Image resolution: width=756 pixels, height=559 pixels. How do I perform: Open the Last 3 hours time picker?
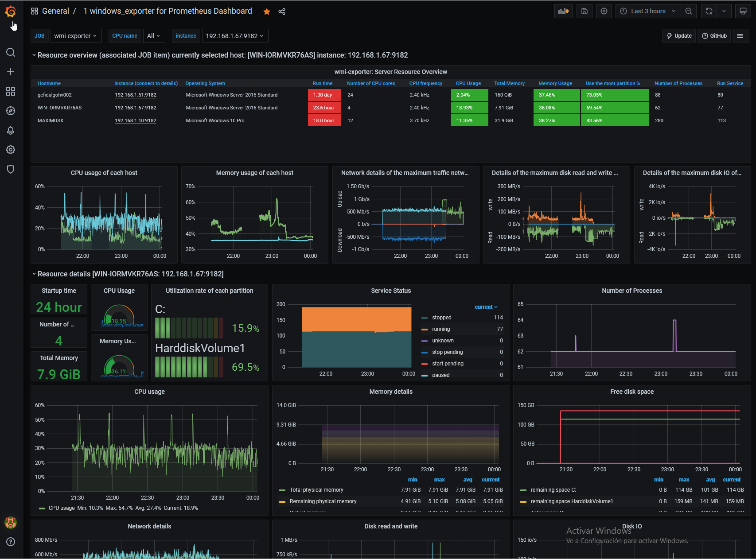648,11
